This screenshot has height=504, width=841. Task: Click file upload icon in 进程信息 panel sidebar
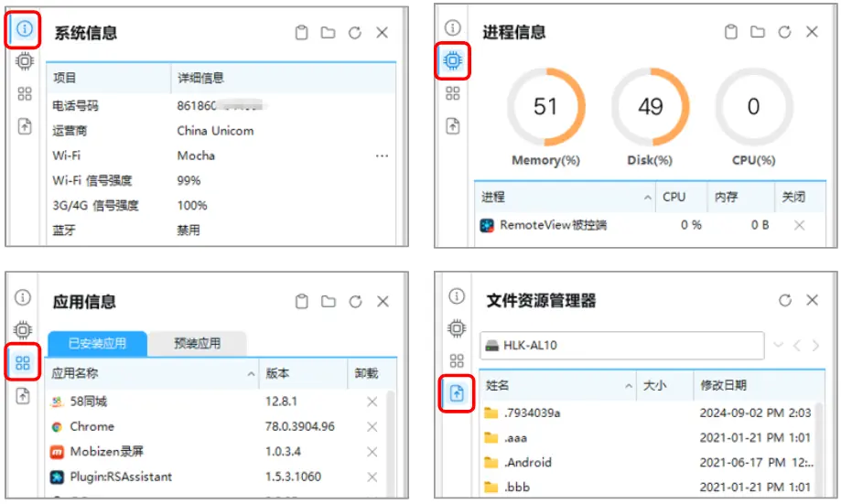point(453,126)
